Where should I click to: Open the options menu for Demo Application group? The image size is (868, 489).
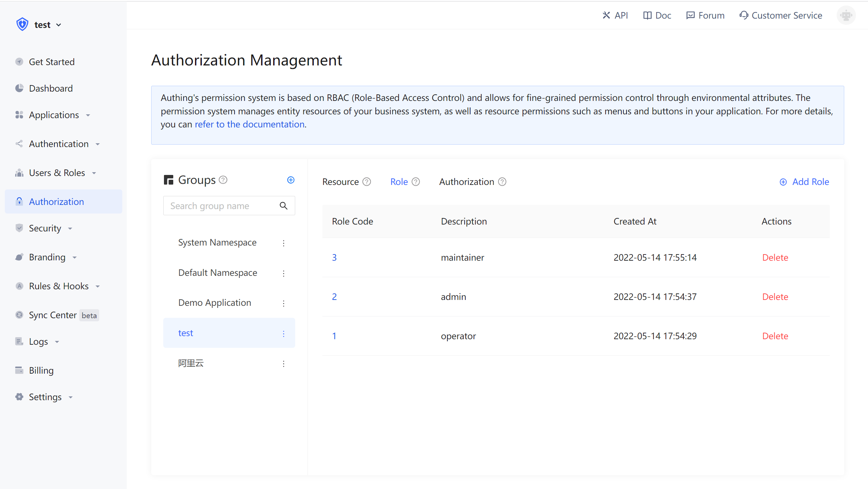click(x=283, y=303)
